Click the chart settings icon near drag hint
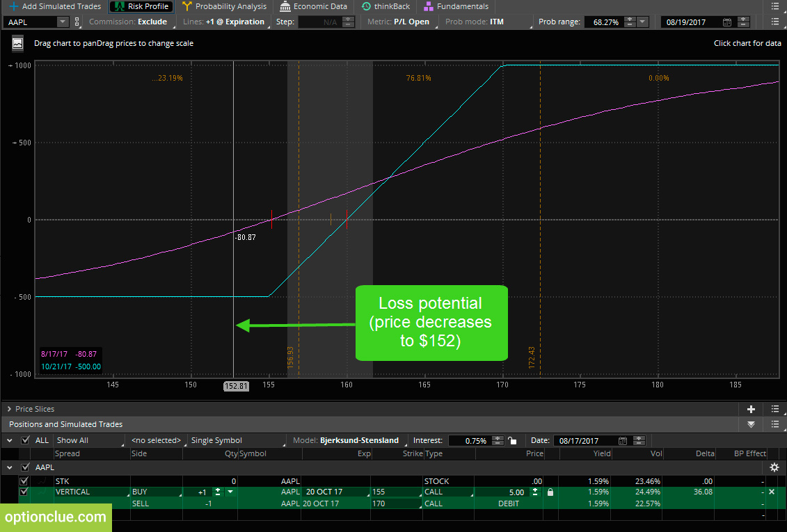This screenshot has width=787, height=532. tap(17, 44)
